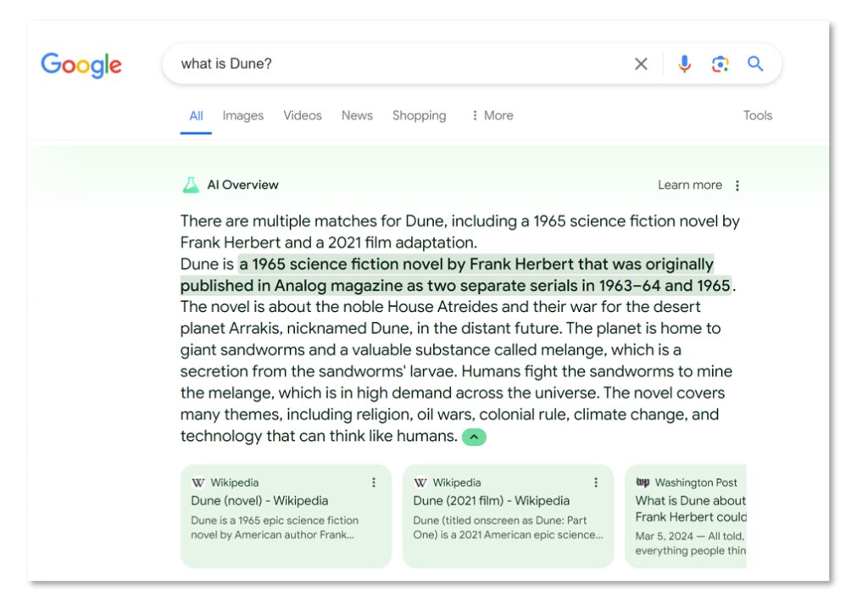Collapse the AI Overview with green chevron
The width and height of the screenshot is (868, 613).
coord(474,437)
